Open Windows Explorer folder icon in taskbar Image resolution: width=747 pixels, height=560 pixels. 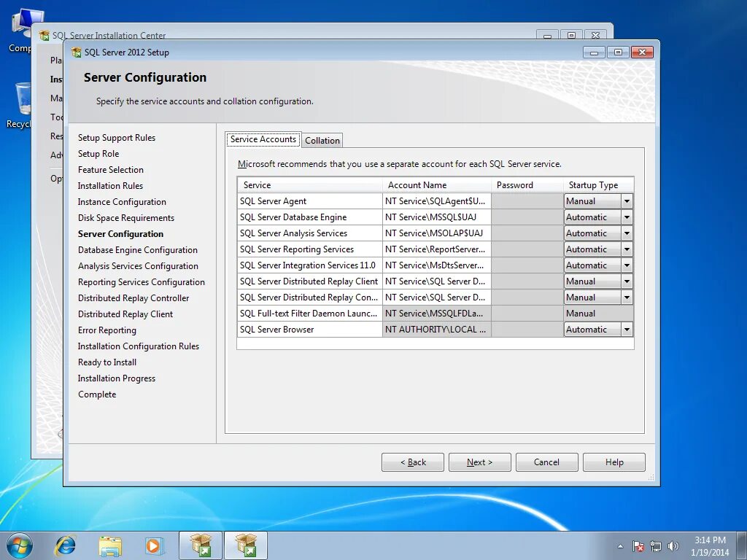tap(110, 545)
